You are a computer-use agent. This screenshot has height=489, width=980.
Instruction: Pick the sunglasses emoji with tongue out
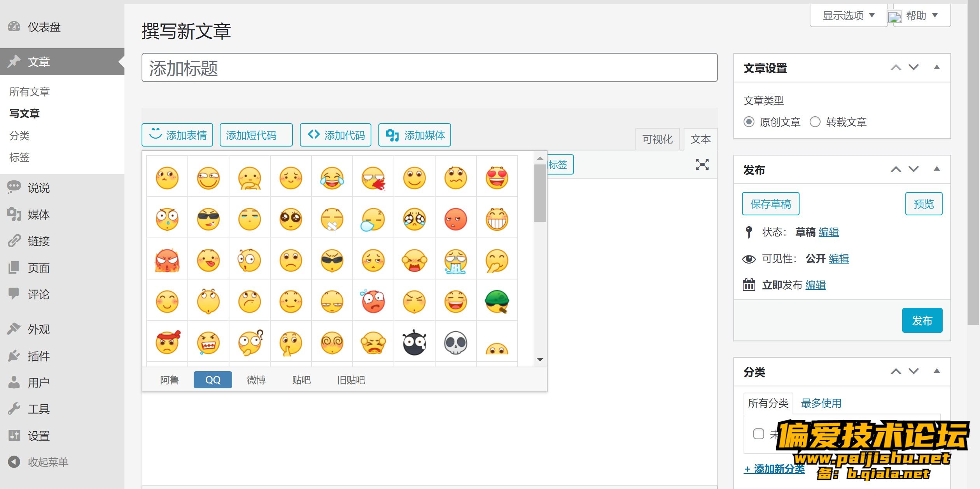click(208, 219)
